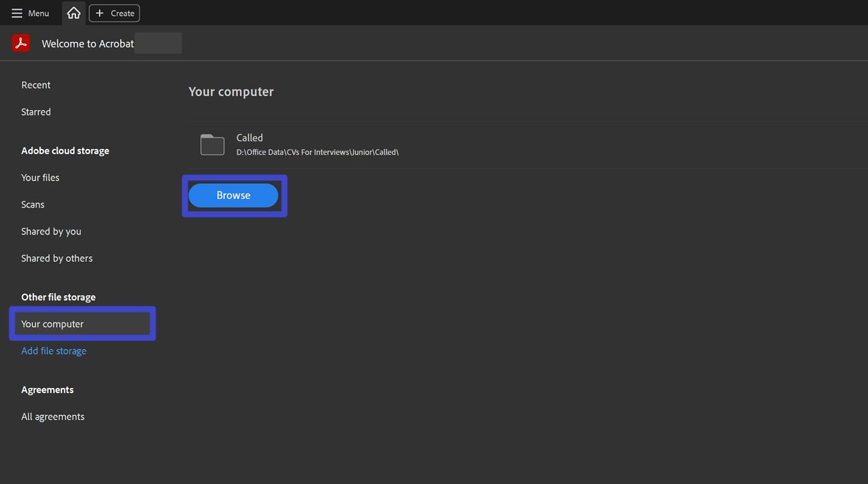The image size is (868, 484).
Task: Open the Shared by you section
Action: (x=51, y=231)
